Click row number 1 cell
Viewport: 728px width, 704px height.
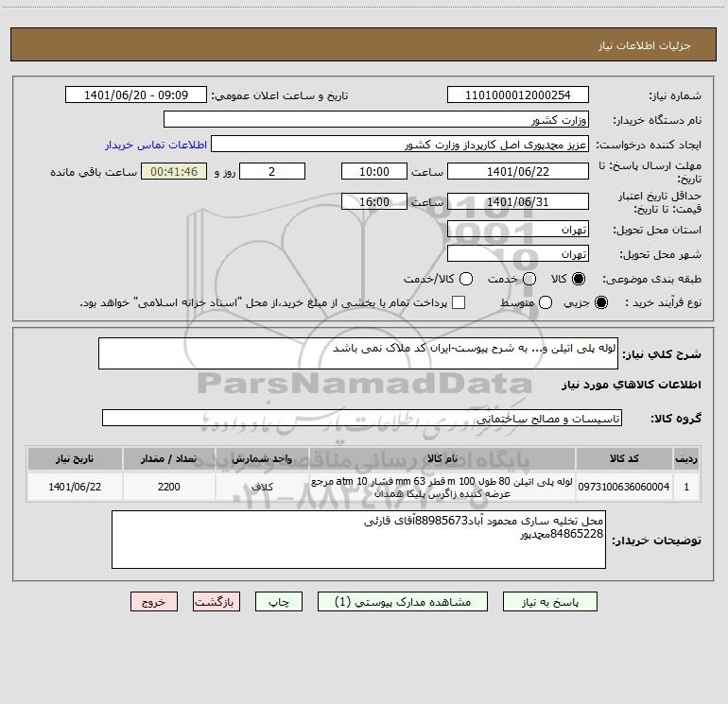pos(686,487)
